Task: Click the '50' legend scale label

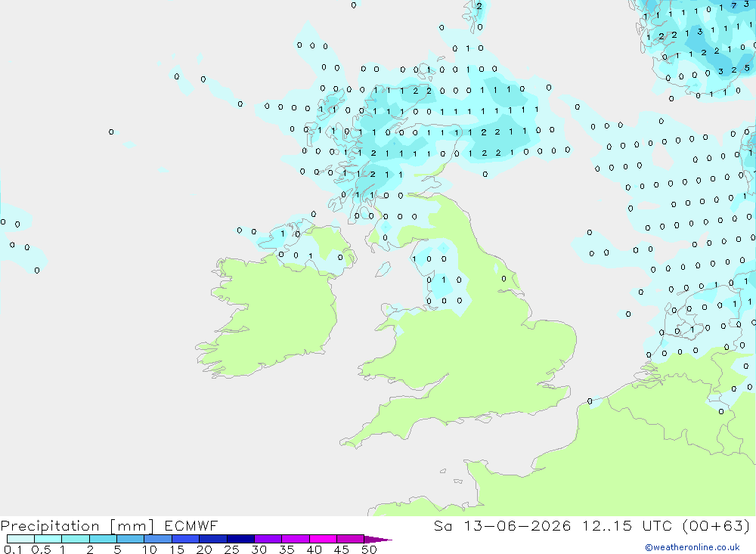Action: tap(370, 549)
